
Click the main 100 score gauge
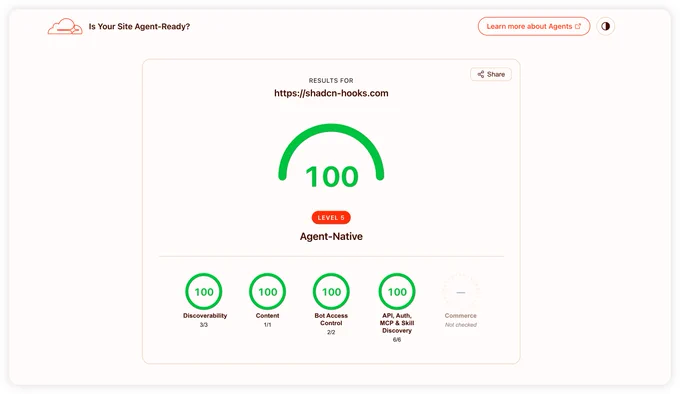click(331, 156)
